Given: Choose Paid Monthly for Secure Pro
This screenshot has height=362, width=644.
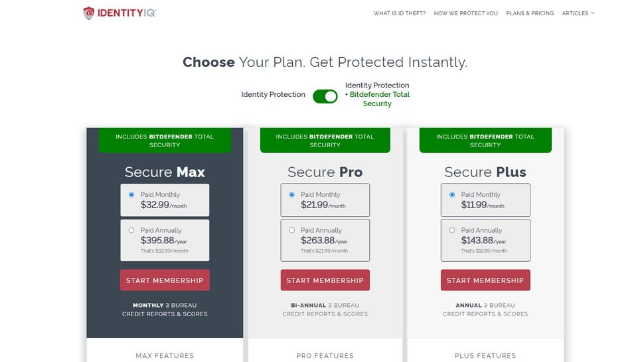Looking at the screenshot, I should click(x=291, y=195).
